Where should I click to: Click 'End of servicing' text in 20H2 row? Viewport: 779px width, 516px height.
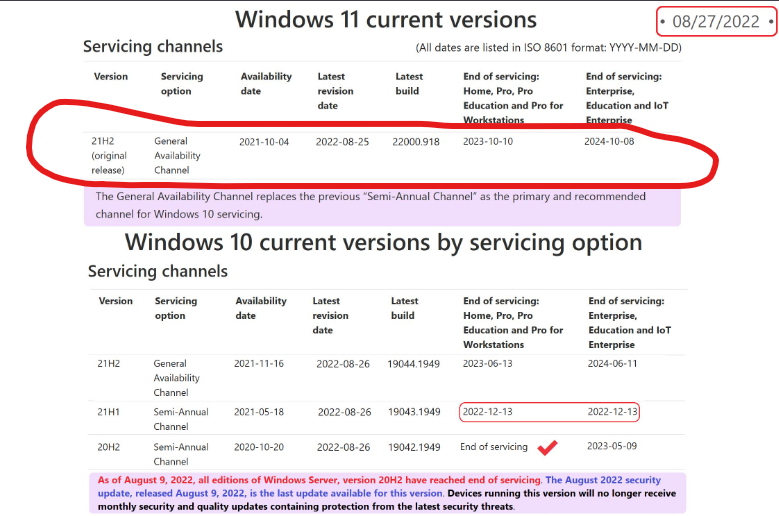coord(494,446)
